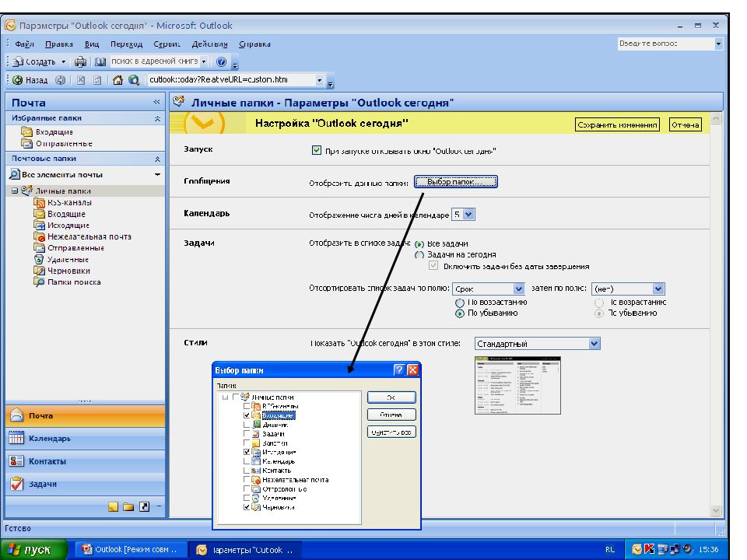Image resolution: width=747 pixels, height=560 pixels.
Task: Click Outlook icon in system tray
Action: pyautogui.click(x=637, y=549)
